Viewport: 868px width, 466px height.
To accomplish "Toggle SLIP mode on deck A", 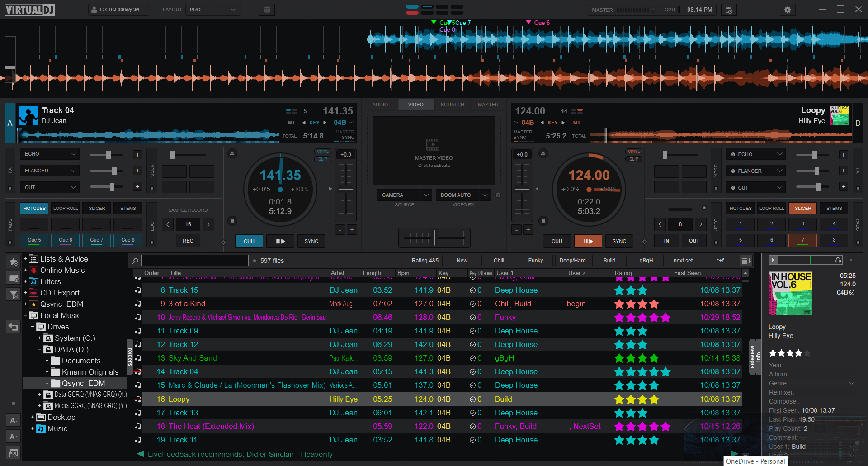I will (323, 159).
